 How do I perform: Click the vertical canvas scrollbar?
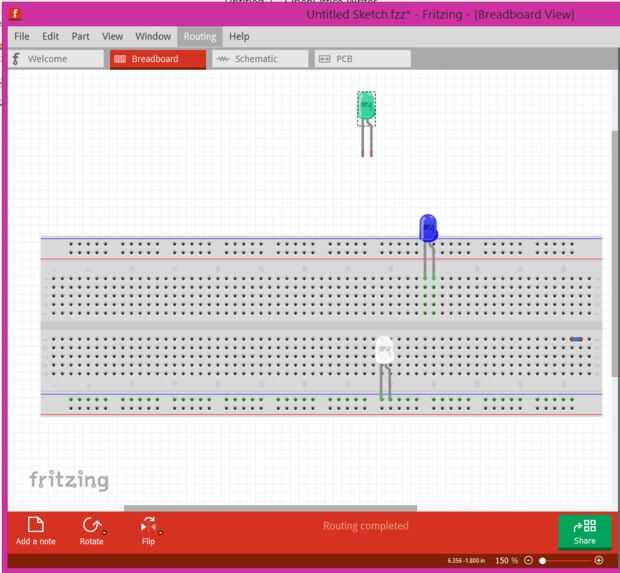click(615, 253)
